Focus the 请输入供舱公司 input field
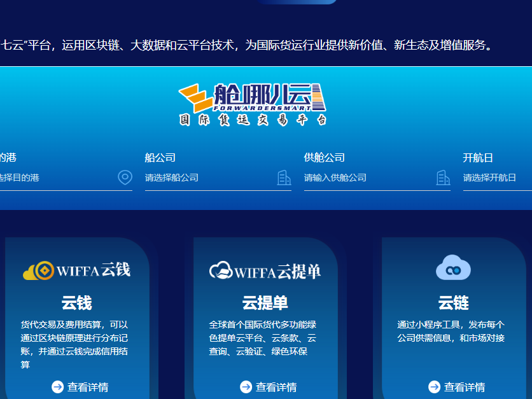This screenshot has height=399, width=532. pos(377,178)
